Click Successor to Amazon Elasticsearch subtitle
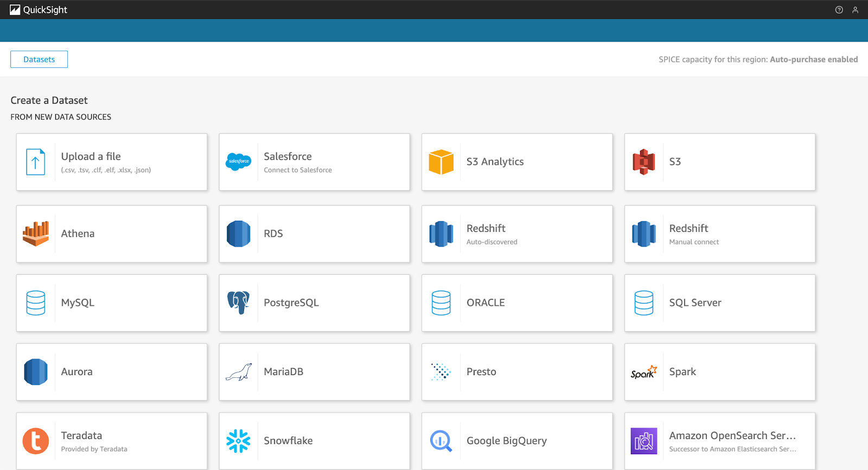Screen dimensions: 868x470 coord(732,449)
